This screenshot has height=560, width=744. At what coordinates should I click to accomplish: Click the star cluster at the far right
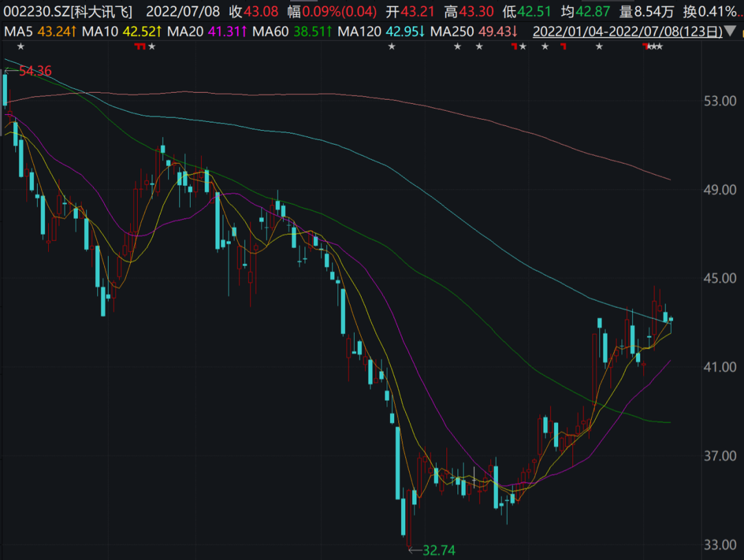coord(657,46)
